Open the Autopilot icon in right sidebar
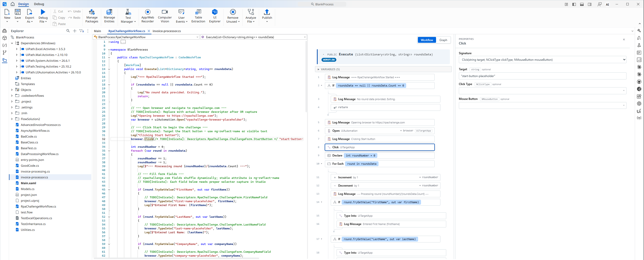 pos(639,38)
